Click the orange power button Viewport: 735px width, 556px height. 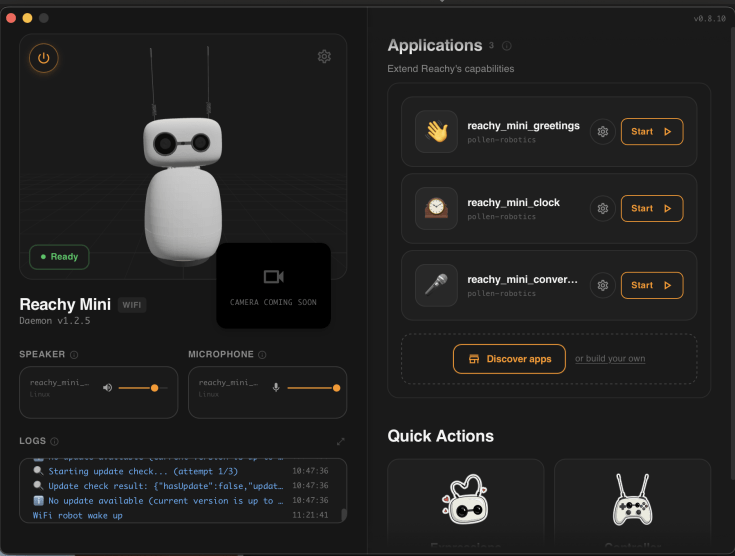click(x=43, y=58)
